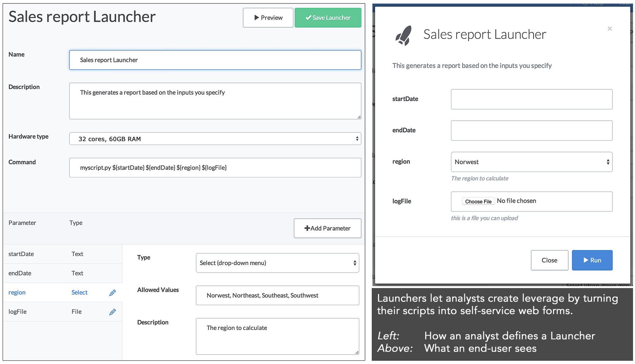The width and height of the screenshot is (635, 364).
Task: Click the Close button in dialog
Action: [549, 260]
